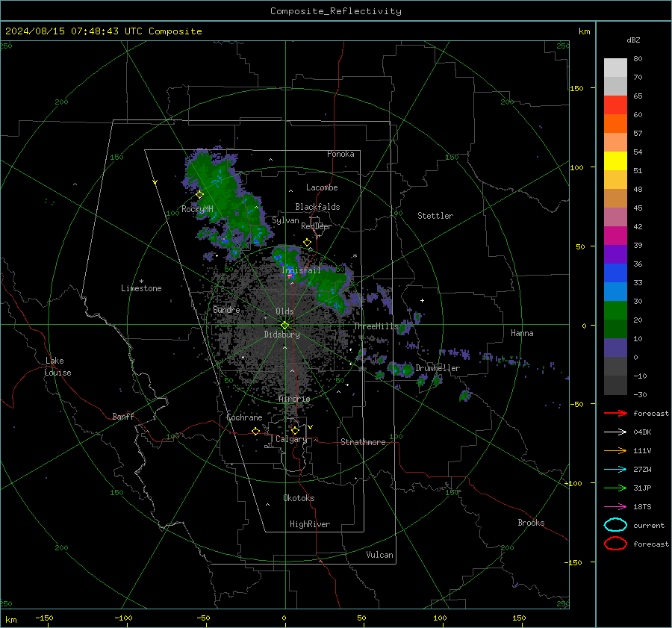Select the red 65-60 dBZ swatch
This screenshot has height=628, width=672.
click(x=615, y=105)
